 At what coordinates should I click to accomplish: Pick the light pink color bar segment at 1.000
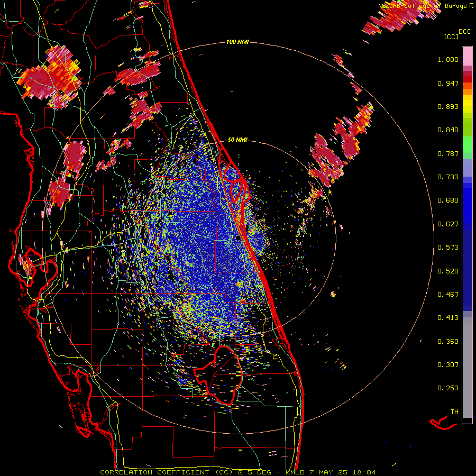tap(467, 57)
